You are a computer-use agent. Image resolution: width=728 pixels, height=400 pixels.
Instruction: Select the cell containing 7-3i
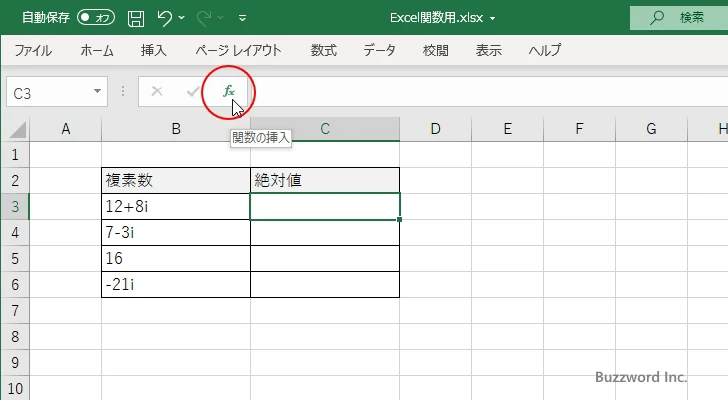pyautogui.click(x=176, y=232)
